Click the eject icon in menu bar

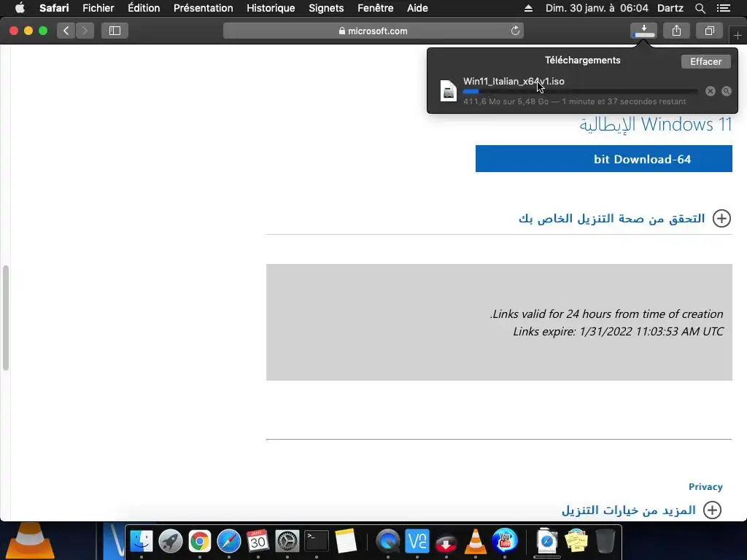click(x=528, y=8)
